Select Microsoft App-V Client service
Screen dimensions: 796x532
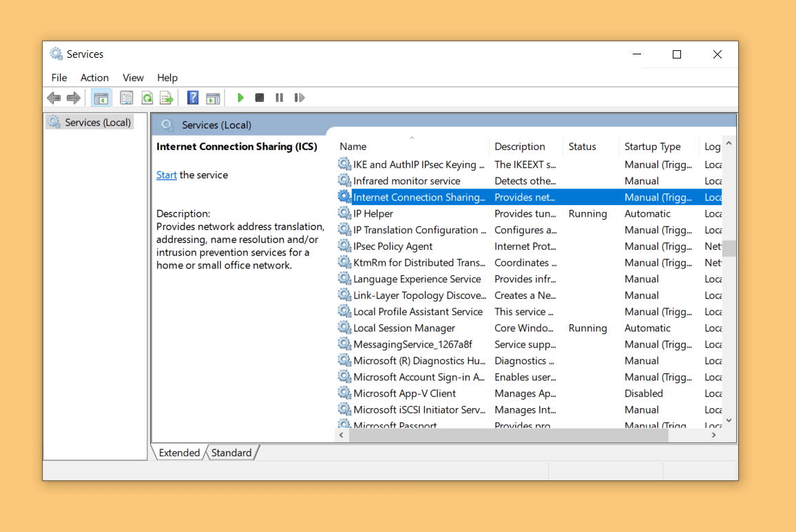click(529, 393)
